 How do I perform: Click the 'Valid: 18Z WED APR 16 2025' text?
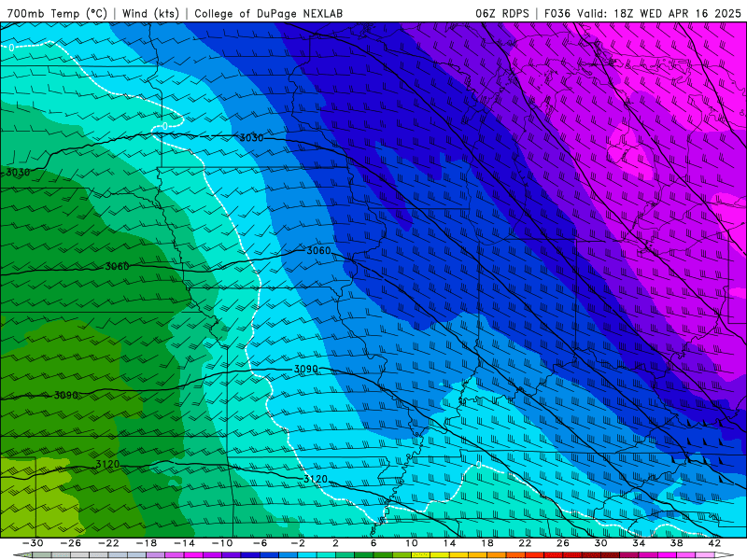659,13
